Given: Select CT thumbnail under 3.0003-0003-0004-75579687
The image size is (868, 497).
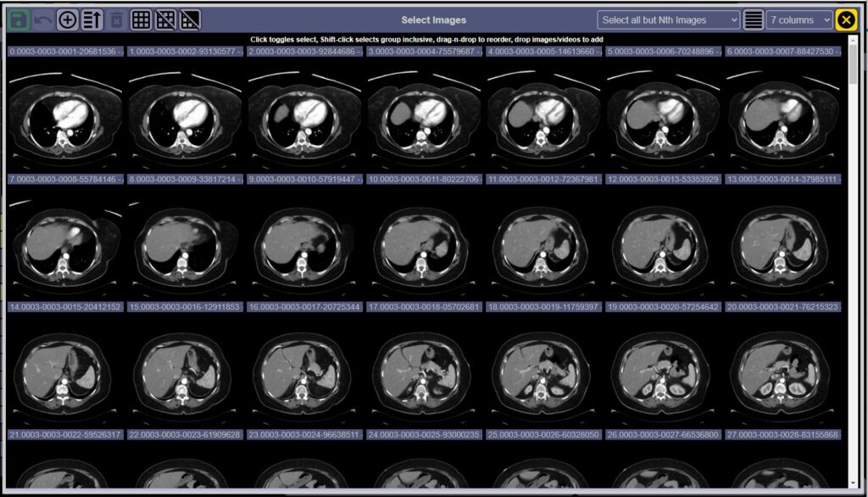Looking at the screenshot, I should (424, 116).
